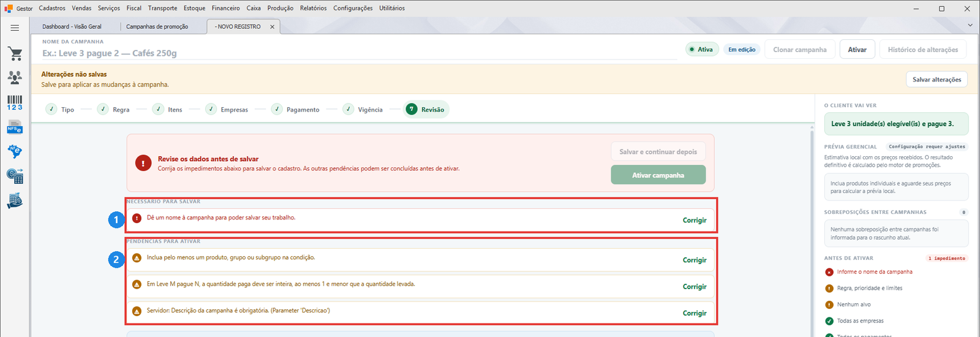This screenshot has height=337, width=980.
Task: Switch to Dashboard - Visão Geral tab
Action: 72,27
